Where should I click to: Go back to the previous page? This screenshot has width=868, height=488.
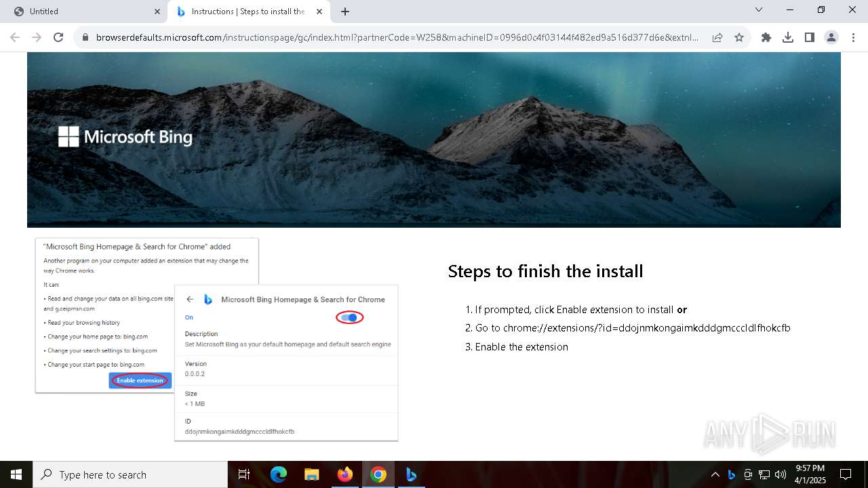(15, 37)
